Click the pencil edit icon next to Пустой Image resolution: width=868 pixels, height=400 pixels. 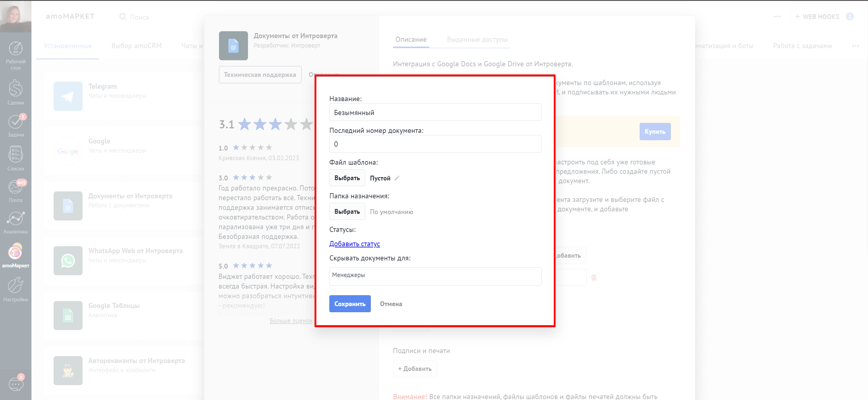tap(397, 178)
